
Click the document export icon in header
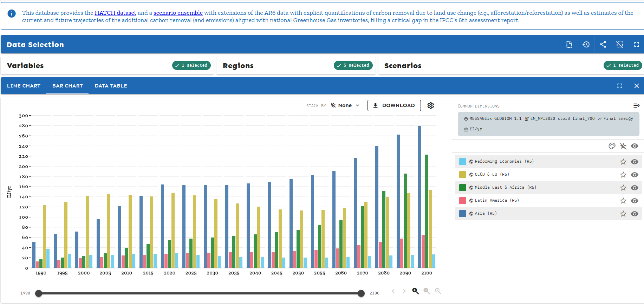point(569,45)
